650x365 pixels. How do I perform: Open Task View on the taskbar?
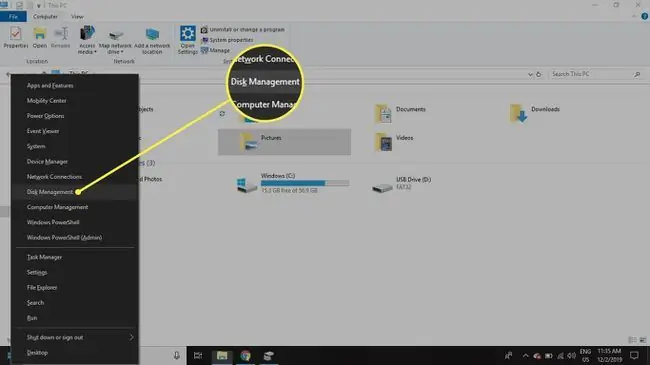pyautogui.click(x=198, y=355)
